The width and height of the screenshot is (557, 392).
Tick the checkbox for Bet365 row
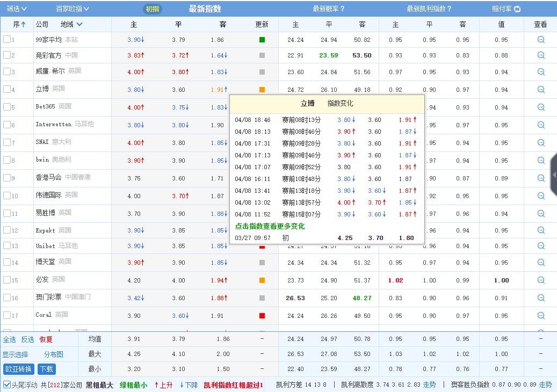click(x=7, y=107)
